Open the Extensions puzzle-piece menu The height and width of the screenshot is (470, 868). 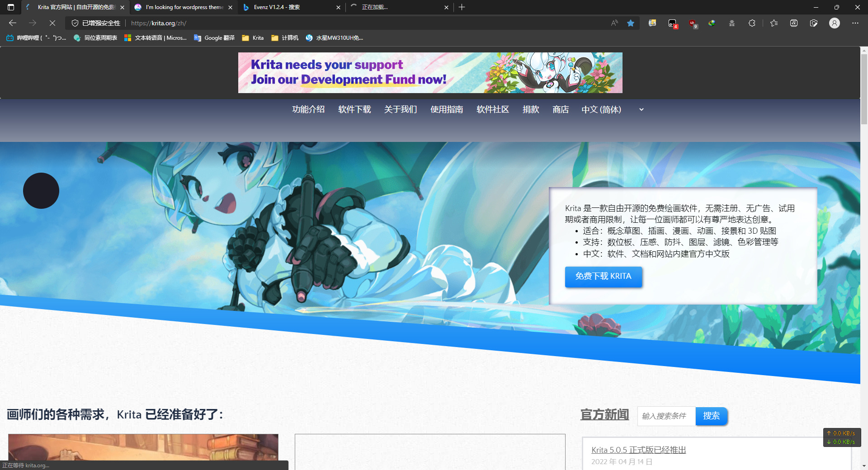(752, 23)
